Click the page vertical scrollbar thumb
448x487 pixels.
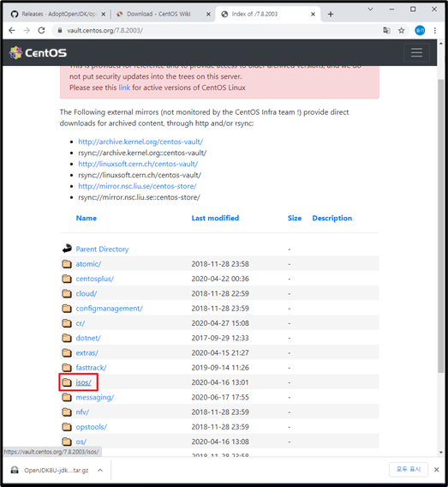pos(441,225)
